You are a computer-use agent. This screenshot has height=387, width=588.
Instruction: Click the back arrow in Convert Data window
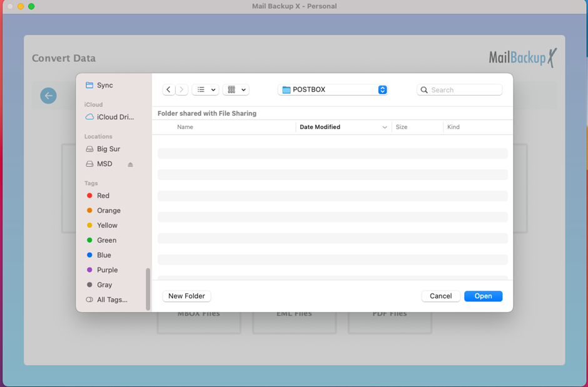[48, 96]
